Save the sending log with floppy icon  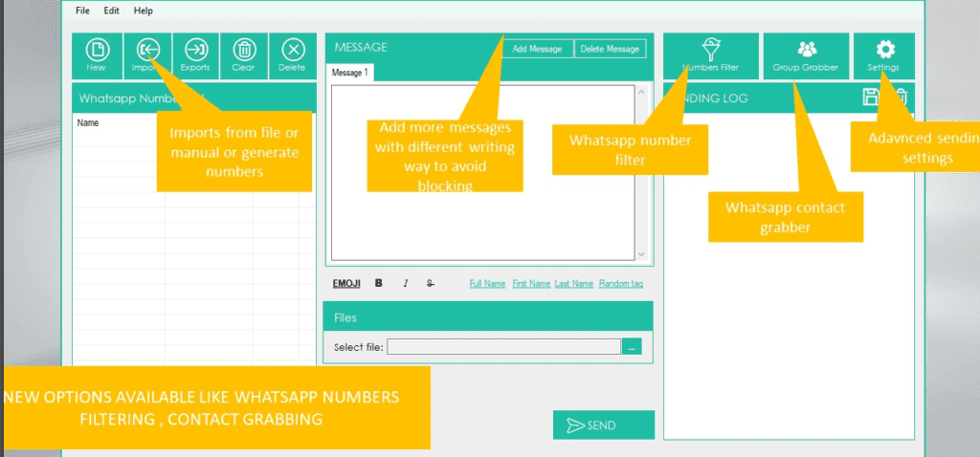[871, 97]
